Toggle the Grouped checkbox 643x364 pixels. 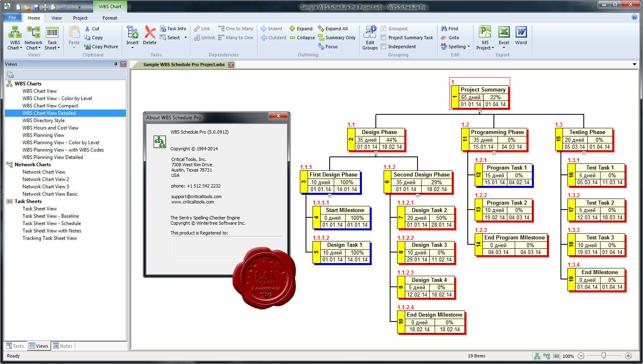point(384,29)
